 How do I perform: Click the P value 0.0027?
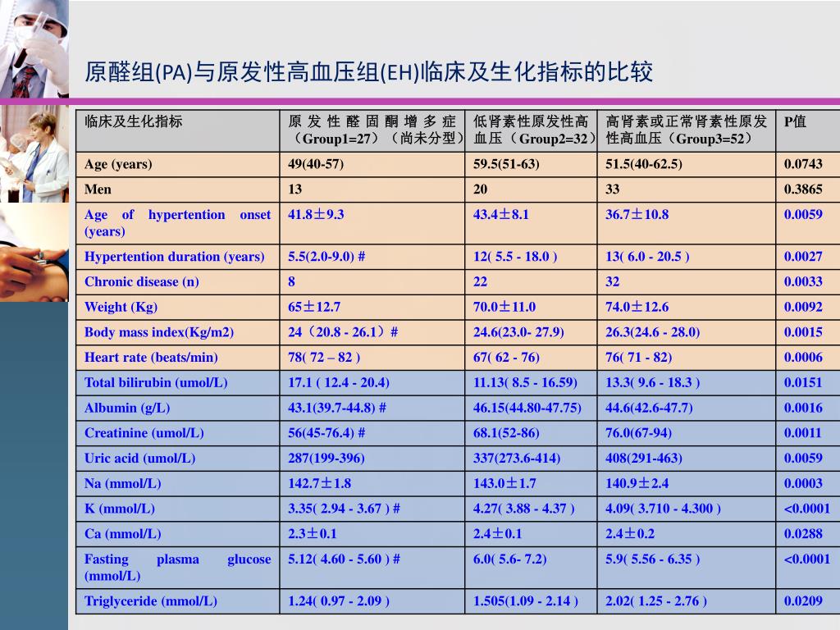click(803, 257)
